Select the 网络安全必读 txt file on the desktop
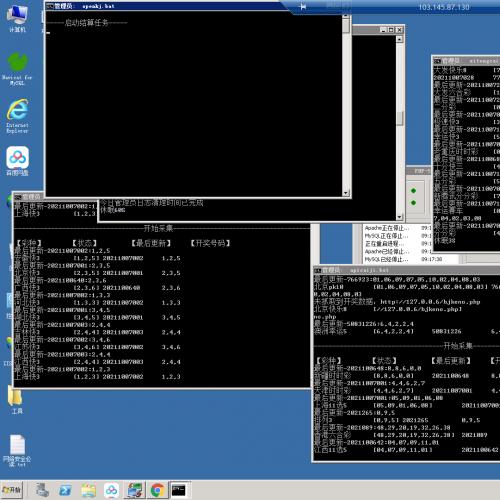Image resolution: width=500 pixels, height=500 pixels. (x=17, y=450)
